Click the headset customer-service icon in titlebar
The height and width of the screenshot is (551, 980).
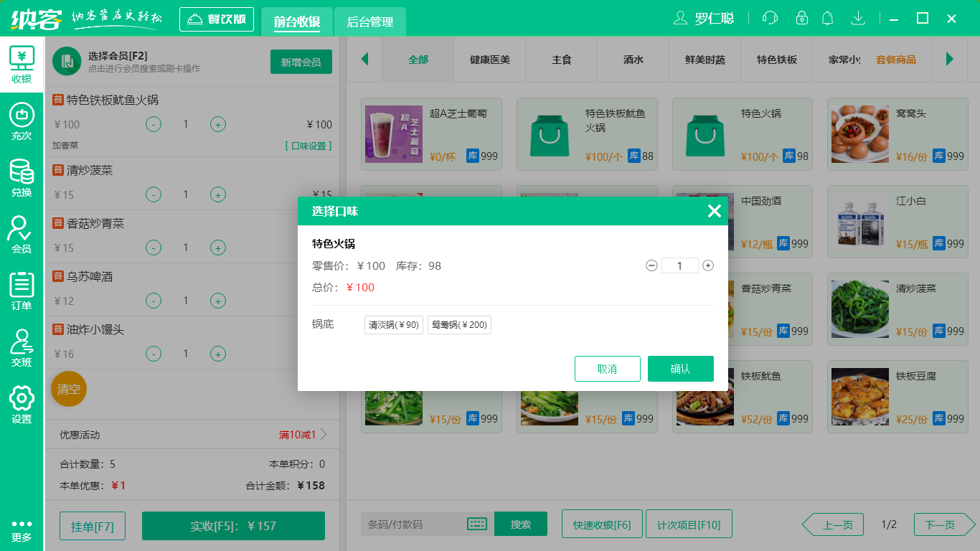pyautogui.click(x=769, y=18)
